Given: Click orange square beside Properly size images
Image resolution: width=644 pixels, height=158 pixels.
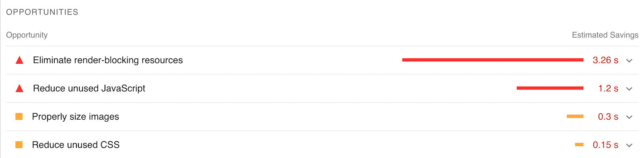Looking at the screenshot, I should (19, 117).
